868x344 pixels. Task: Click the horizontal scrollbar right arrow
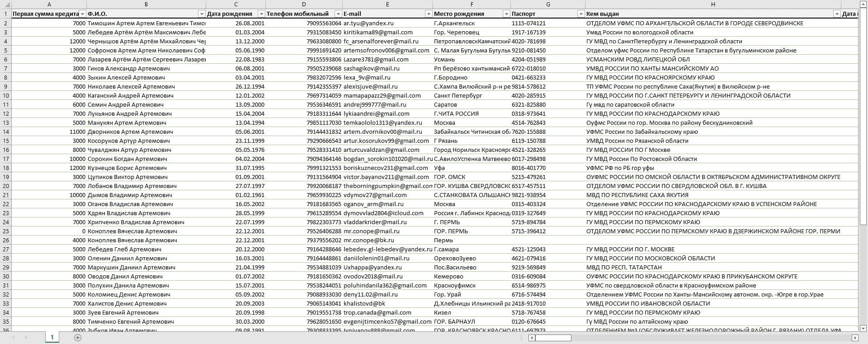855,338
